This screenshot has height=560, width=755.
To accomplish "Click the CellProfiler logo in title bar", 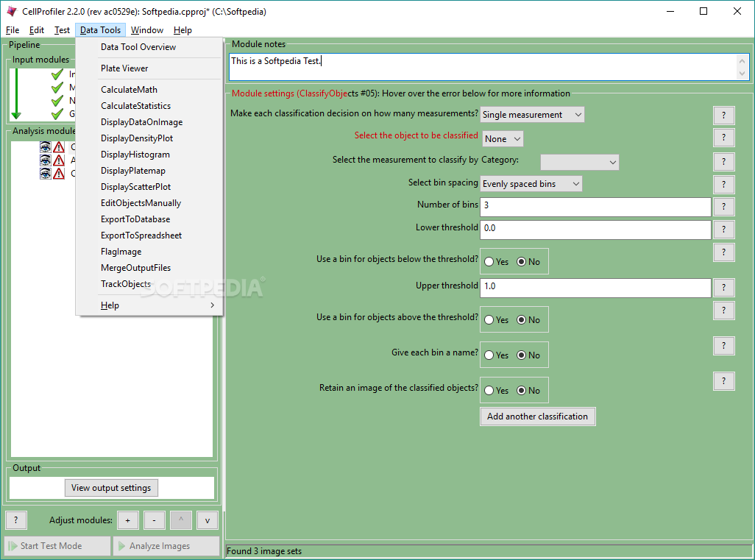I will [11, 11].
